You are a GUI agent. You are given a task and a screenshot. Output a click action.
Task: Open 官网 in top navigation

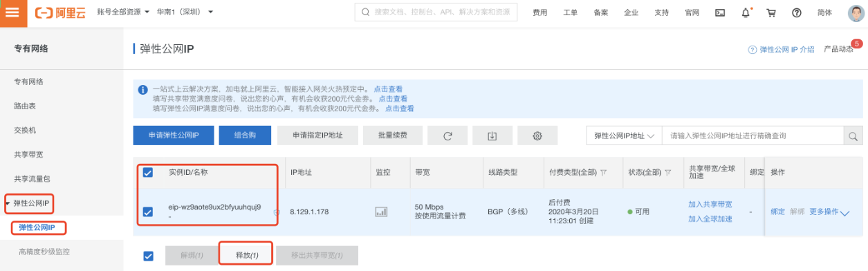(692, 12)
